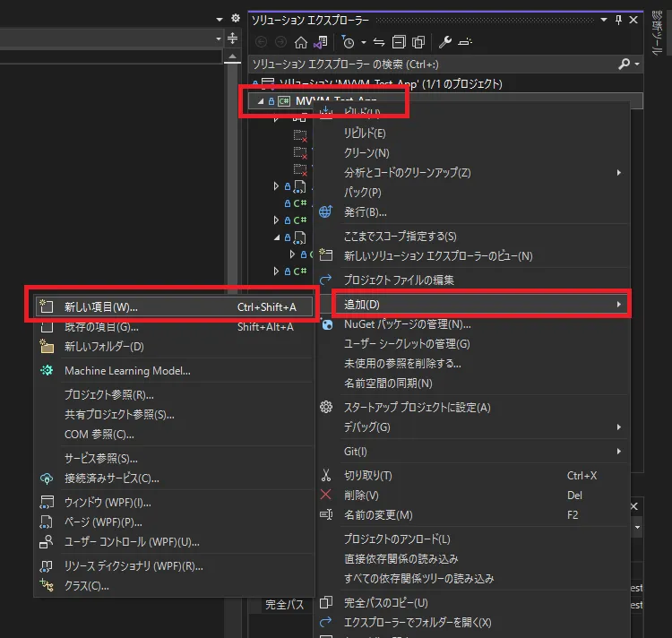Select プロジェクト参照(R)... entry
This screenshot has height=638, width=672.
(174, 394)
